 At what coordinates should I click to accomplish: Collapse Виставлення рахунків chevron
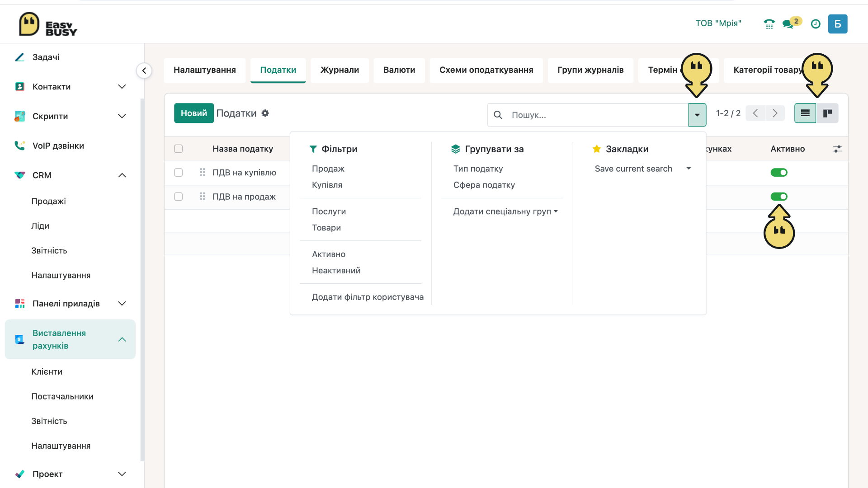pos(122,339)
